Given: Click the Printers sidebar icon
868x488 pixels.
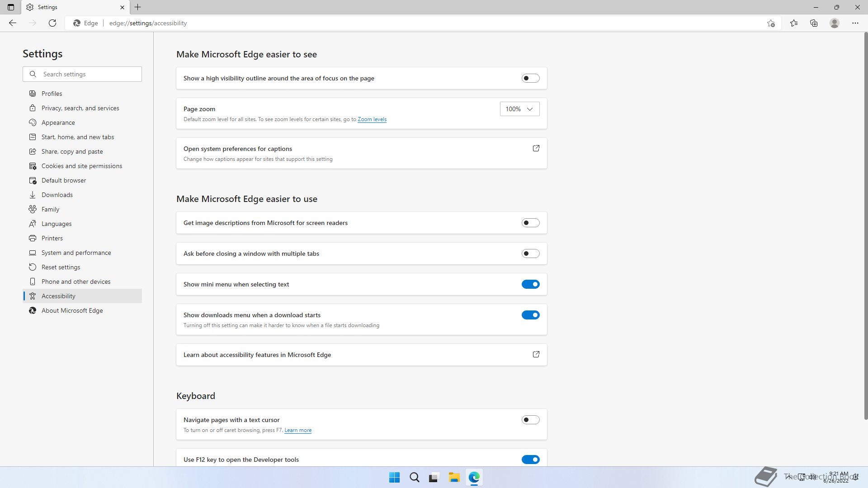Looking at the screenshot, I should (x=33, y=238).
